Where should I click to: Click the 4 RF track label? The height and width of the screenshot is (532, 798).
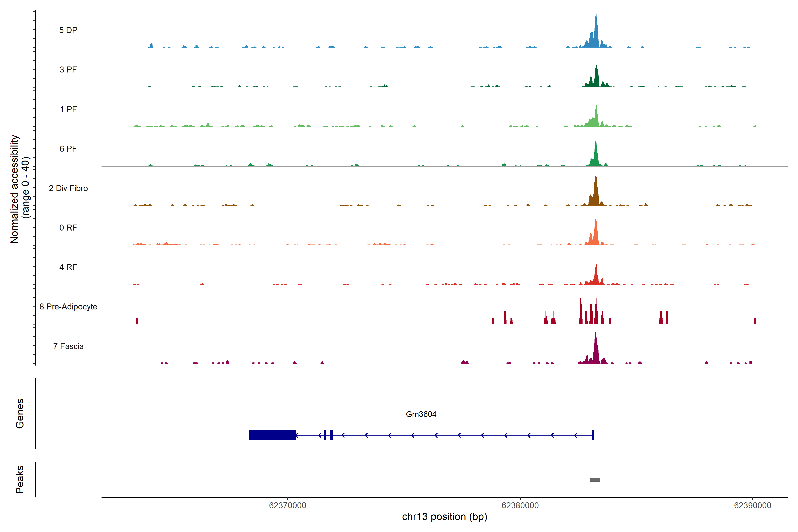68,267
